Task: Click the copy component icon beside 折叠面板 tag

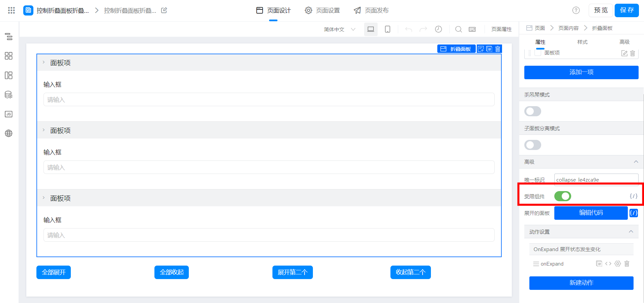Action: [x=489, y=49]
